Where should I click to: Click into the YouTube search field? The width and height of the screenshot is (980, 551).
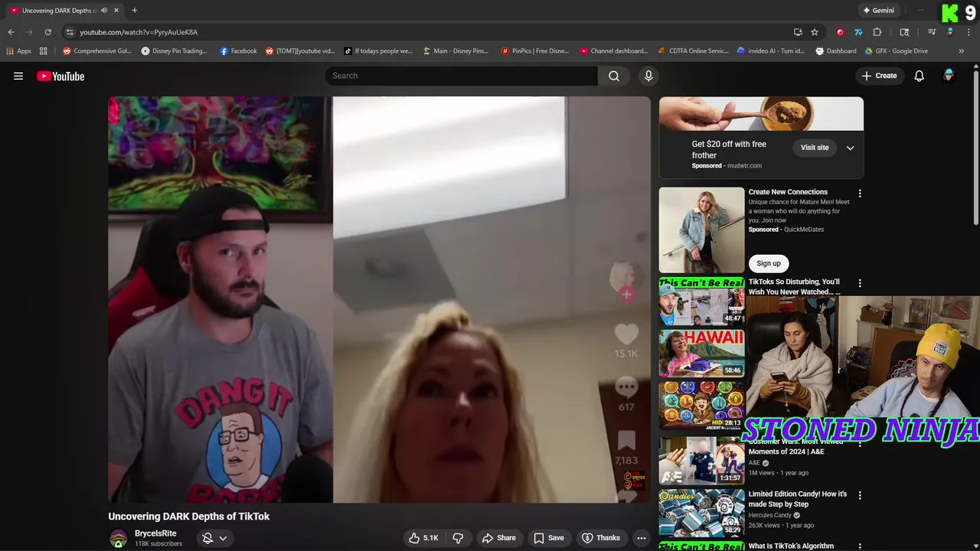click(462, 76)
